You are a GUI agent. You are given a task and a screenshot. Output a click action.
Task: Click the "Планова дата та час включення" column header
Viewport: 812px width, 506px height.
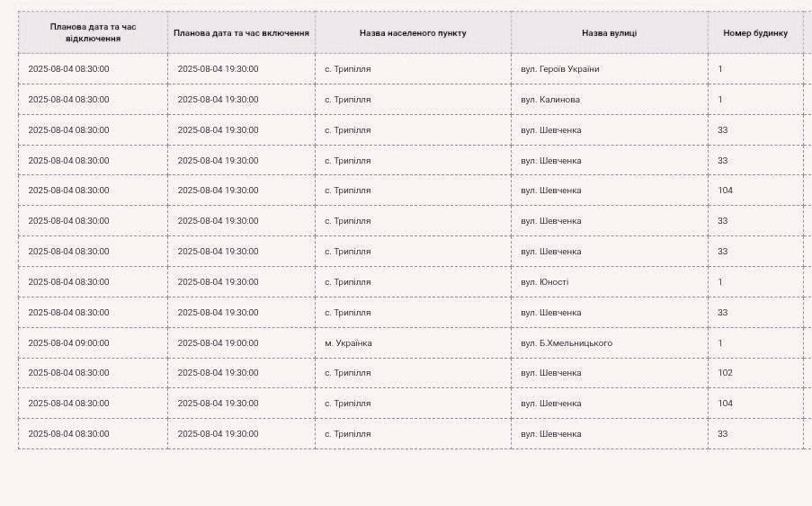pyautogui.click(x=241, y=33)
